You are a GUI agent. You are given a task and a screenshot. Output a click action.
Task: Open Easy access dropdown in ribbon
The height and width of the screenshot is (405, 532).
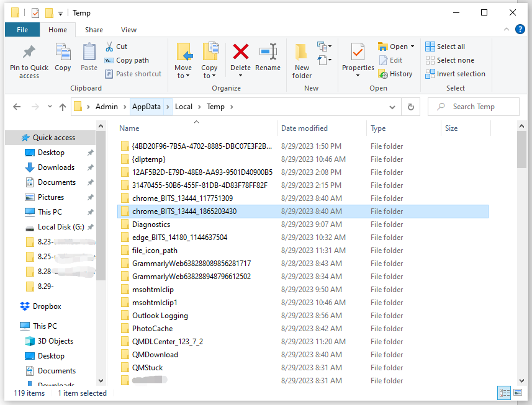point(325,60)
